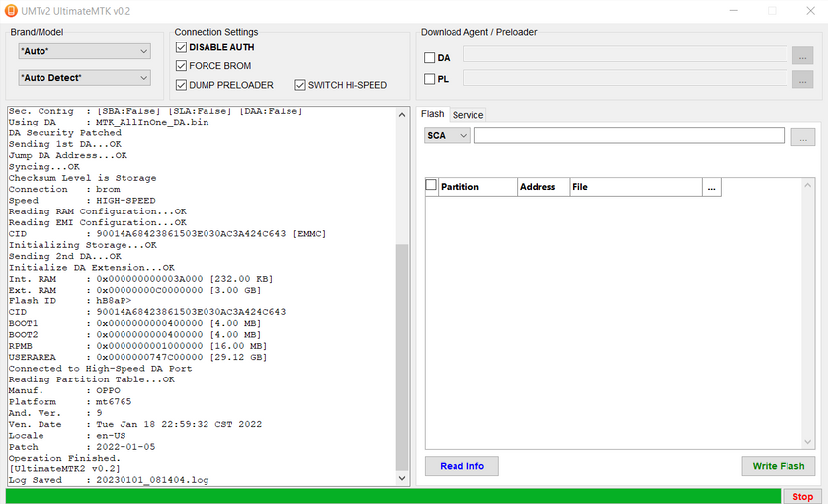Image resolution: width=828 pixels, height=504 pixels.
Task: Minimize the UMTv2 UltimateMTK window
Action: 733,11
